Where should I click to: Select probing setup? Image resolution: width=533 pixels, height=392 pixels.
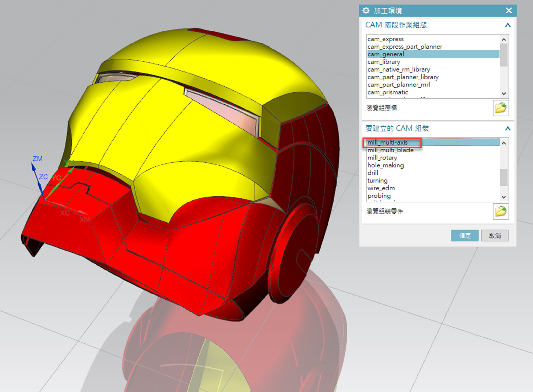[433, 196]
